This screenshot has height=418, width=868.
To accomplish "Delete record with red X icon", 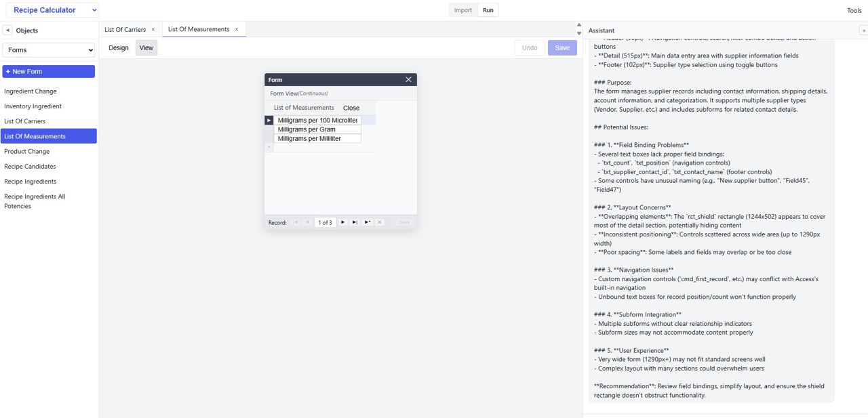I will point(379,222).
